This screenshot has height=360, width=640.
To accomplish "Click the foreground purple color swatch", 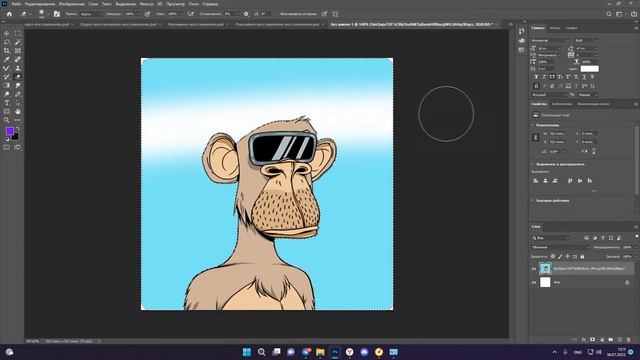I will click(x=9, y=131).
